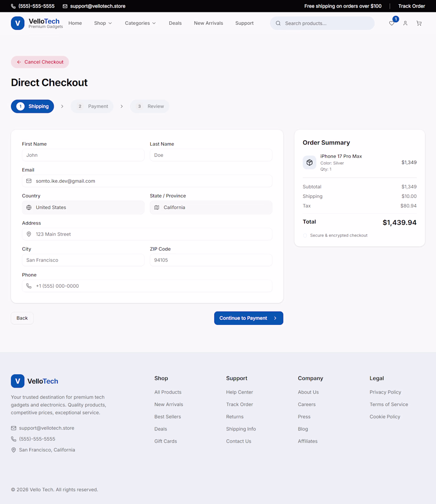Click the footer phone icon

pyautogui.click(x=13, y=439)
